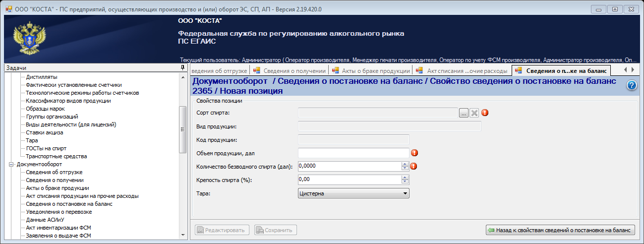The height and width of the screenshot is (244, 644).
Task: Open Заявления о выдаче ФСМ tree item
Action: 59,236
